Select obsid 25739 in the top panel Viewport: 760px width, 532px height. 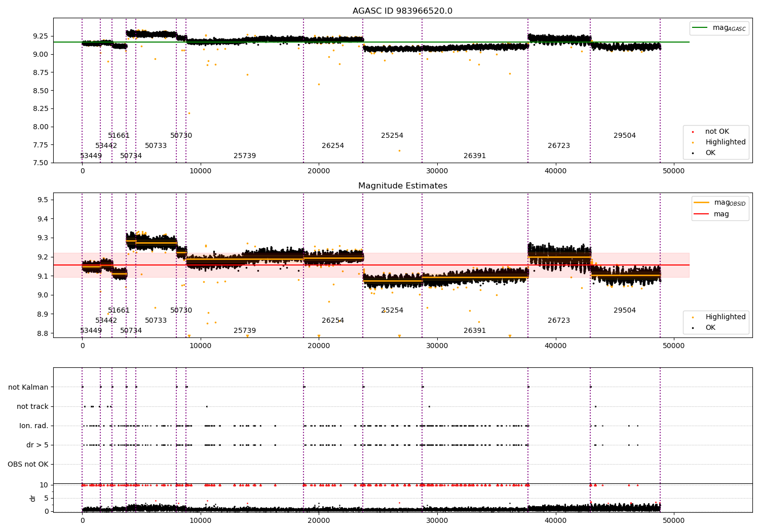coord(245,156)
